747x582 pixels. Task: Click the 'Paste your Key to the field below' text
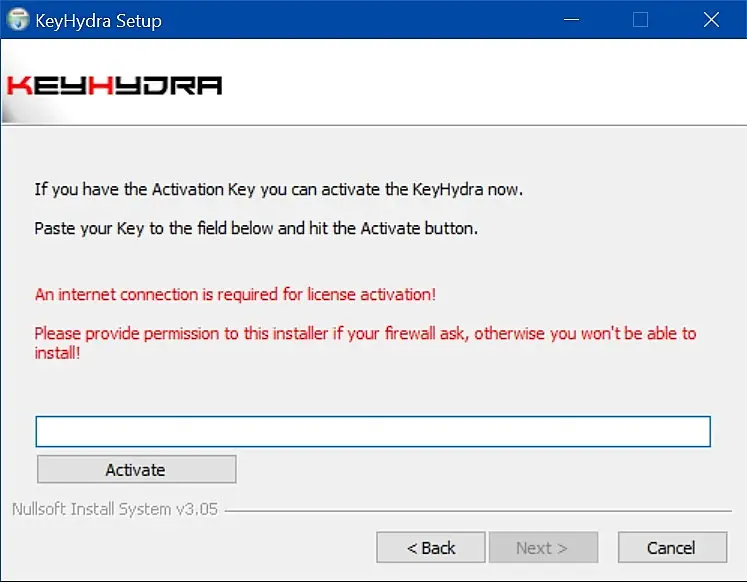[256, 229]
